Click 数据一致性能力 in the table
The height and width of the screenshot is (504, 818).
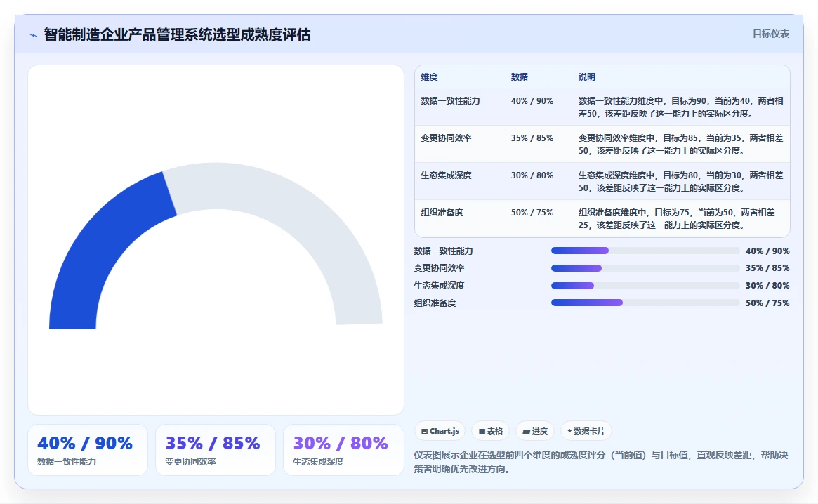coord(450,100)
